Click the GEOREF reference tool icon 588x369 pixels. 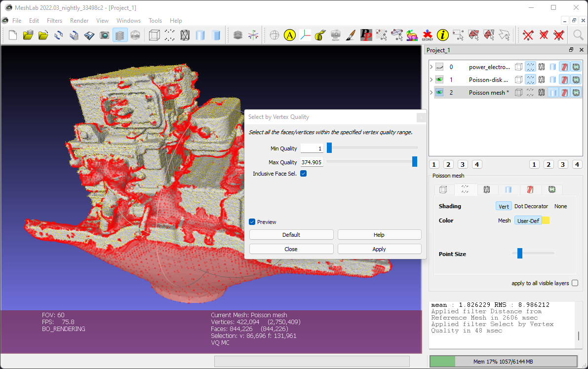427,35
